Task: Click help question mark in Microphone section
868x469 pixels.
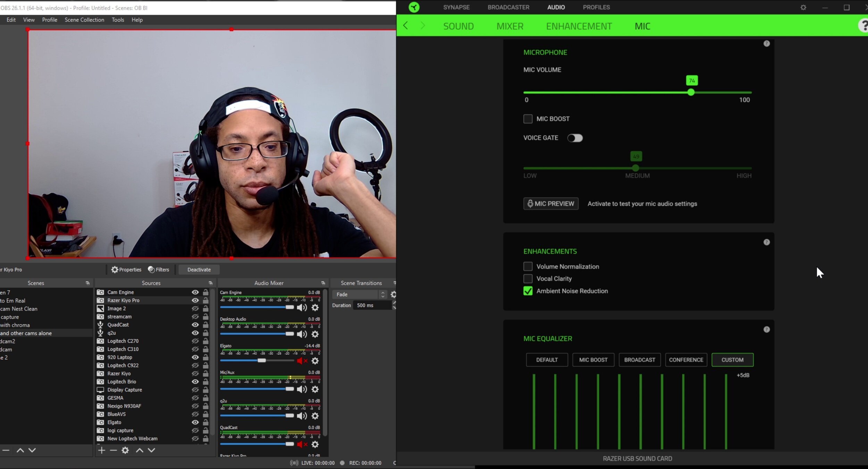Action: click(x=767, y=44)
